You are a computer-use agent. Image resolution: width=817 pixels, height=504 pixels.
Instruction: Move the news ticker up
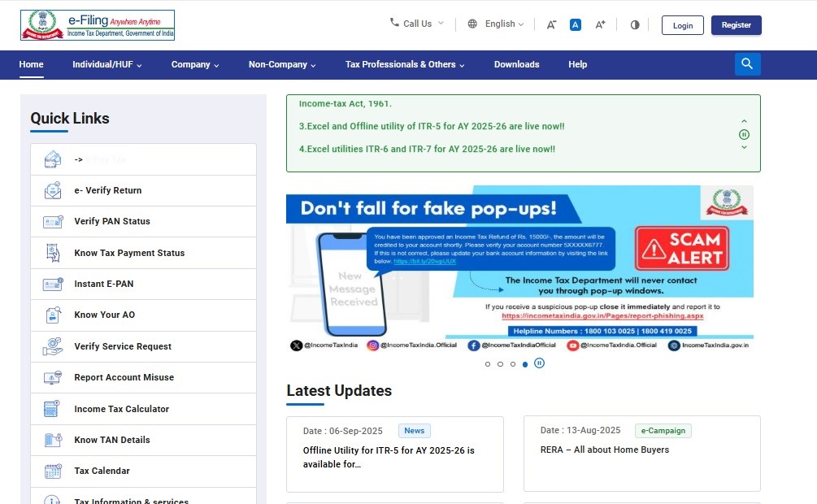coord(744,121)
